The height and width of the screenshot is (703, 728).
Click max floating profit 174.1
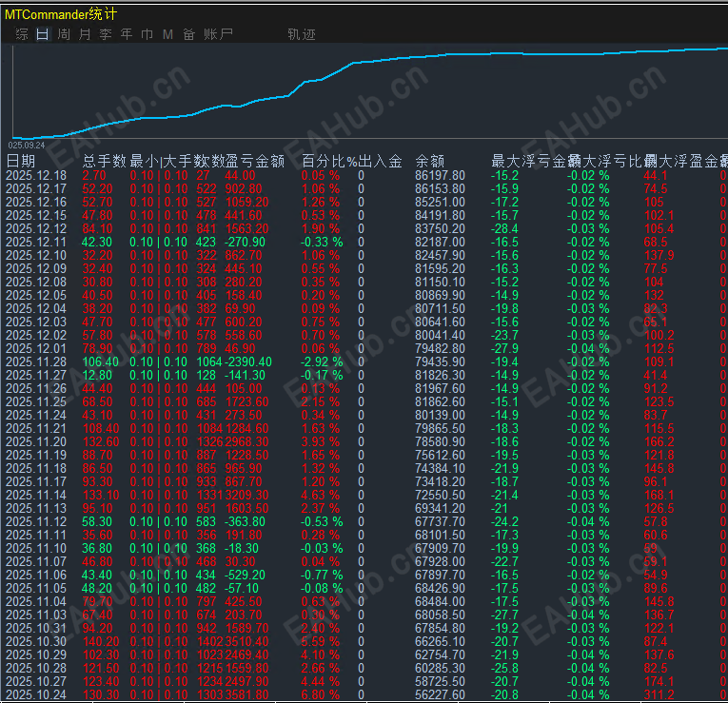coord(659,682)
